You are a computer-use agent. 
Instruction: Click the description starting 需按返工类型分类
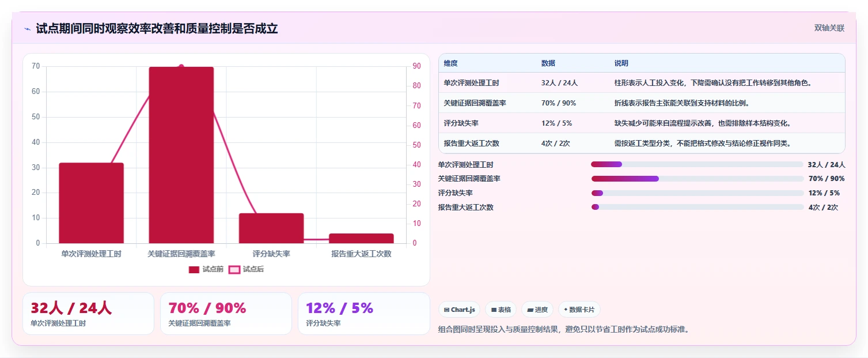(703, 144)
